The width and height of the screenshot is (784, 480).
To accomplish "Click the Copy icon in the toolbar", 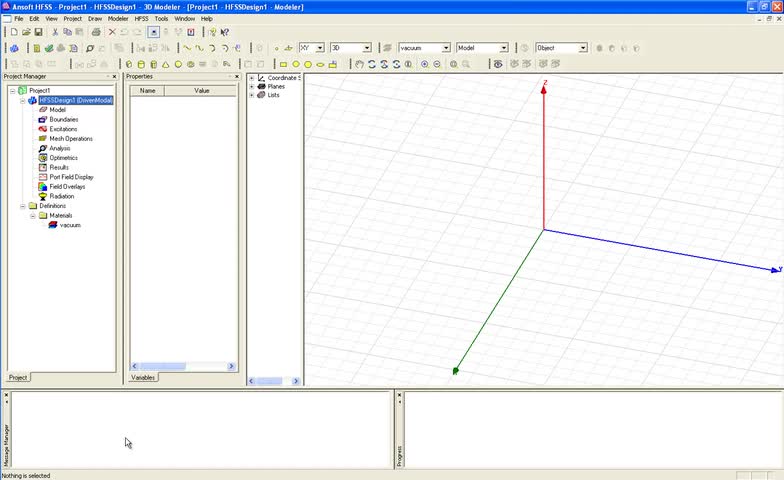I will (68, 32).
